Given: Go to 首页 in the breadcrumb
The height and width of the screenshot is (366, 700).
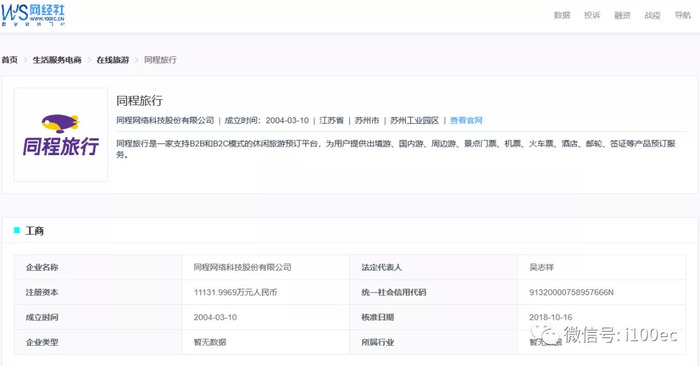Looking at the screenshot, I should 10,60.
